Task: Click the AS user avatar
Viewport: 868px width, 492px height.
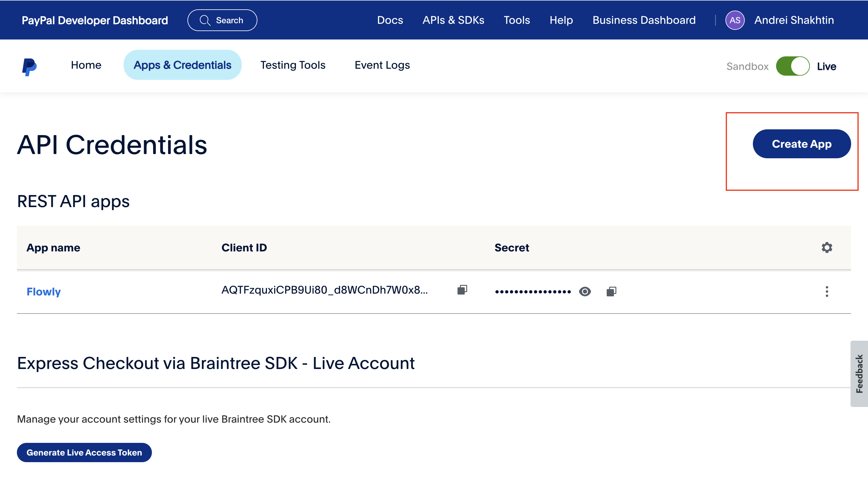Action: [734, 20]
